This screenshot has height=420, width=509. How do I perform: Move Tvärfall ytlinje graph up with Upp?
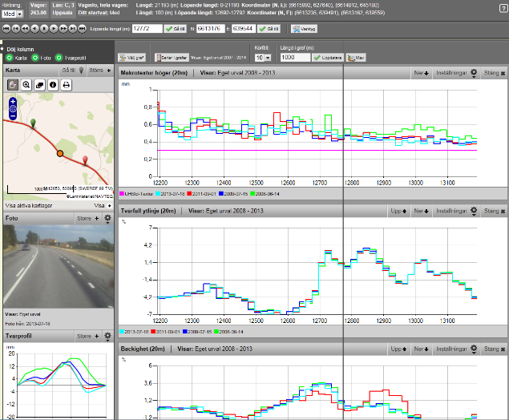(x=398, y=211)
